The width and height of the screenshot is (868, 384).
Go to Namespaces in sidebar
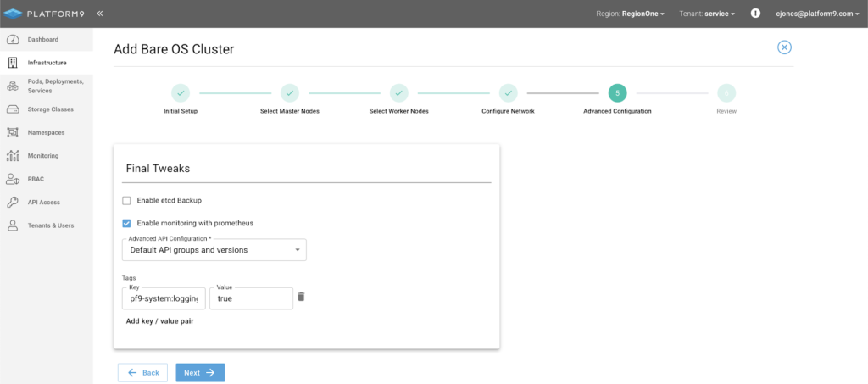pos(46,132)
